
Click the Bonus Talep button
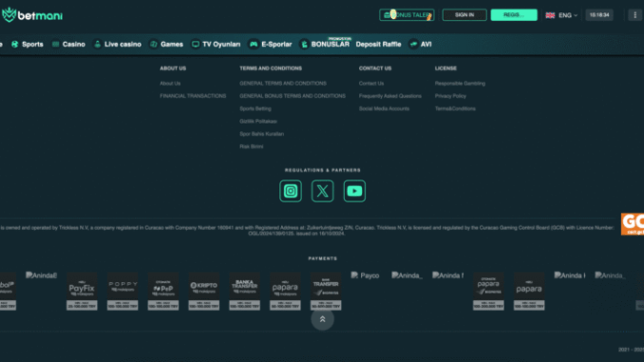(407, 15)
